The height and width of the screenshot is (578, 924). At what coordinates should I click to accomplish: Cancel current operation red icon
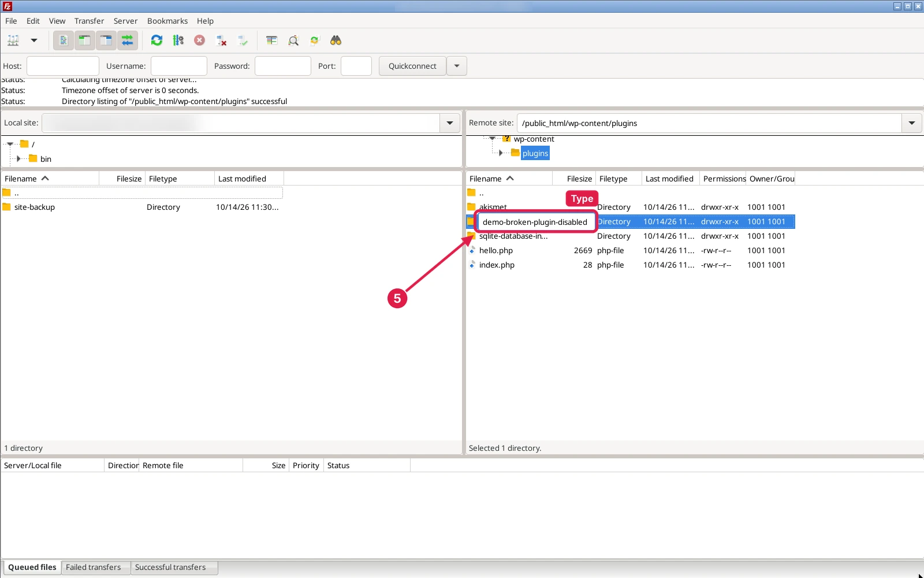(199, 40)
